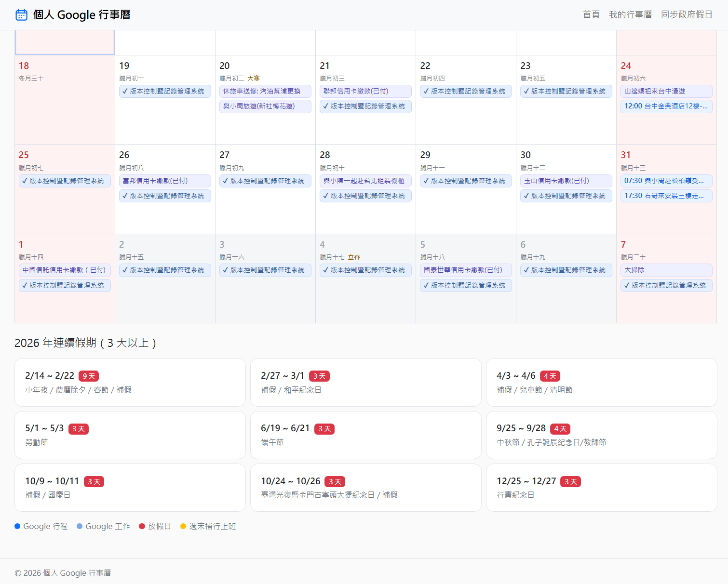Open the 版本控制 event on day 19

165,91
